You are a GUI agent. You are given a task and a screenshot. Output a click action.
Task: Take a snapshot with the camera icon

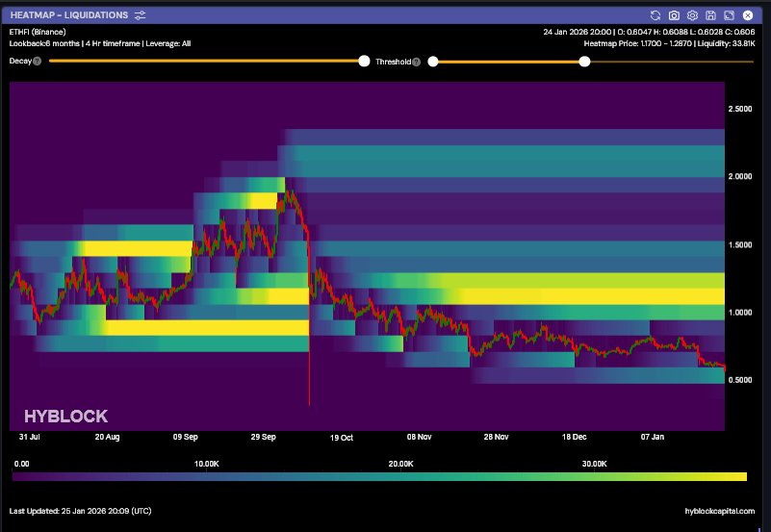coord(674,15)
